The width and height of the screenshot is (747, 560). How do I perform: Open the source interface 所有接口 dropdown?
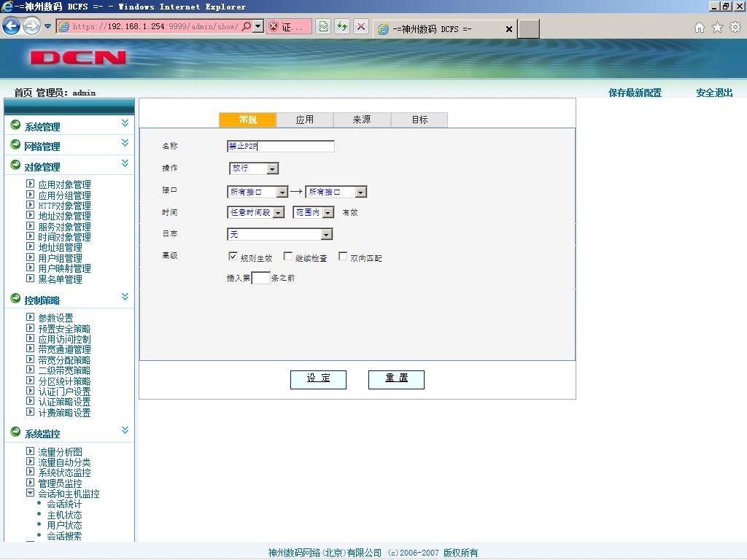[x=258, y=192]
